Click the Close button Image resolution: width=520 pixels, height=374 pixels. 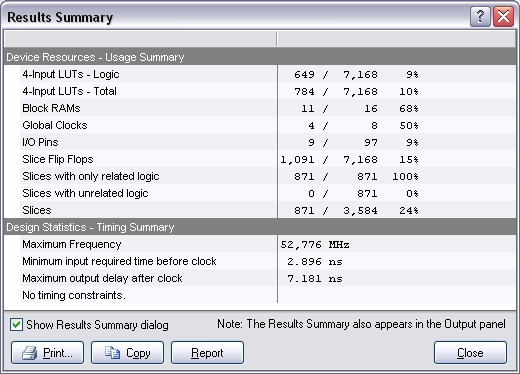coord(470,352)
